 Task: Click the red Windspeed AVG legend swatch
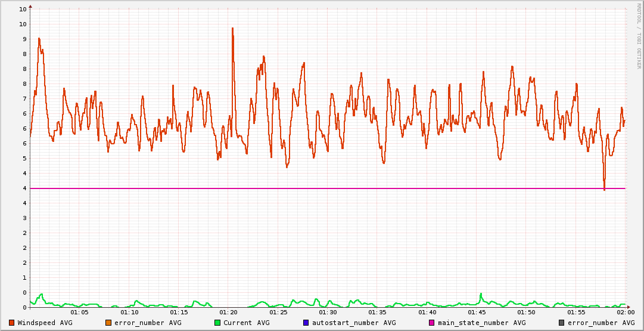[11, 323]
